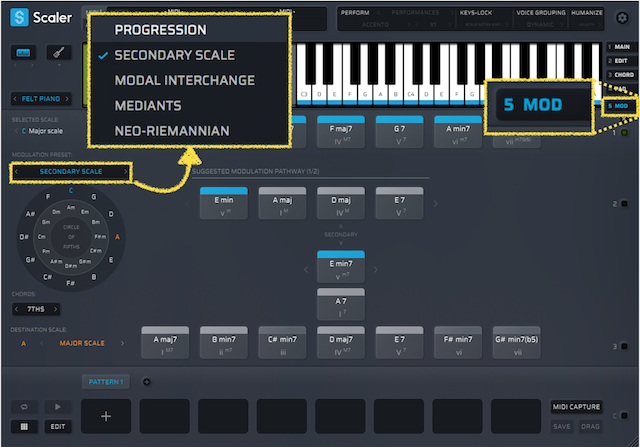The image size is (640, 447).
Task: Select the PATTERN 1 tab
Action: (x=106, y=382)
